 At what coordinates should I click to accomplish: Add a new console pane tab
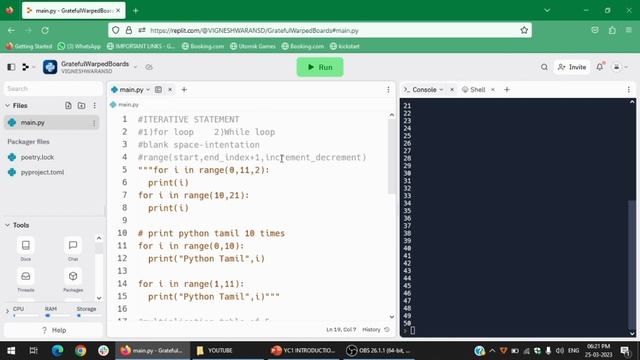507,89
